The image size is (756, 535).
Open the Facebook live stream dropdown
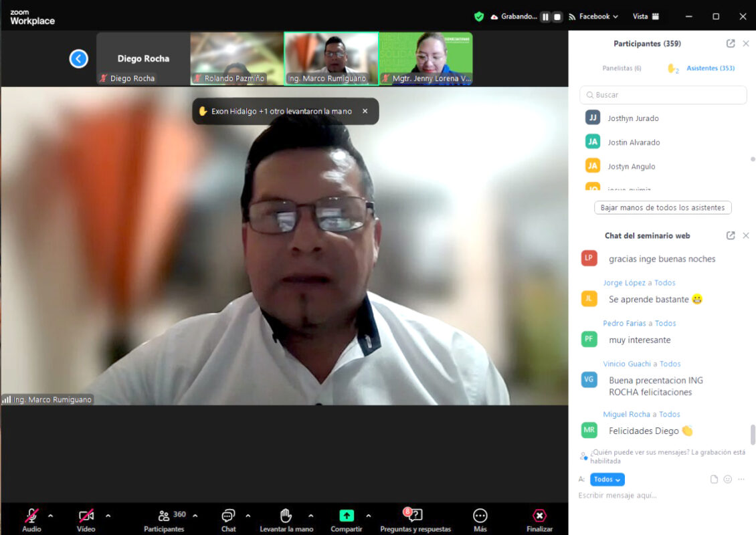(593, 17)
